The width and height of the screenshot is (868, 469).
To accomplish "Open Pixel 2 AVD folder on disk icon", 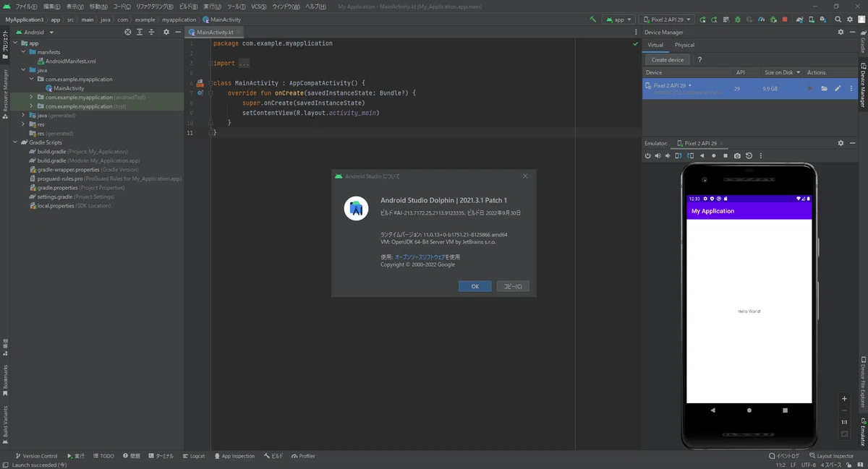I will (824, 88).
